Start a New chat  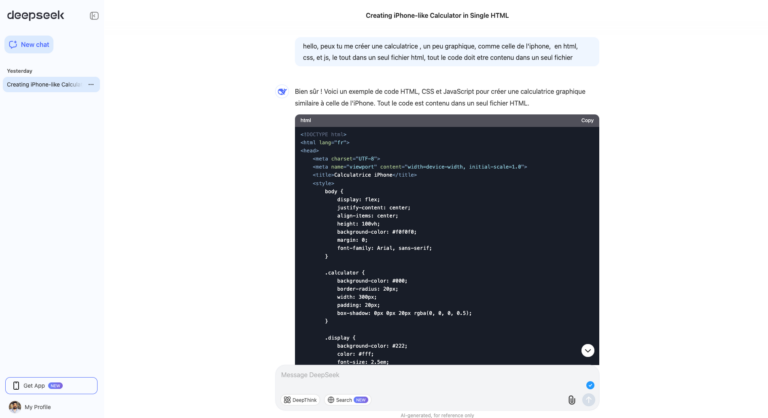click(29, 45)
